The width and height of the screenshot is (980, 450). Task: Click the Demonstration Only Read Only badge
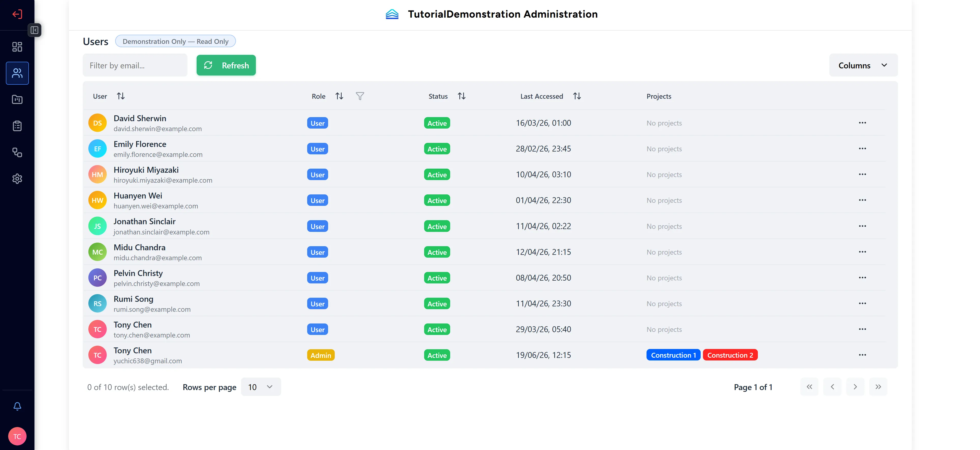tap(175, 41)
